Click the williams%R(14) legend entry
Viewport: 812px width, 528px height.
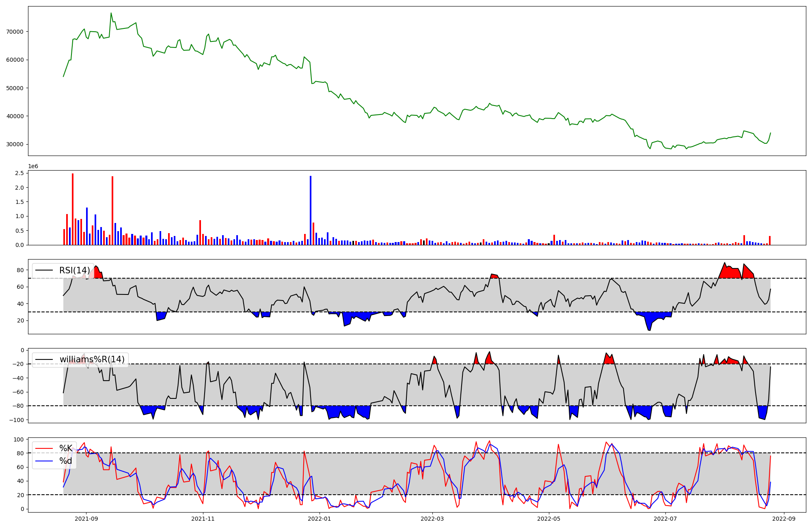(92, 359)
